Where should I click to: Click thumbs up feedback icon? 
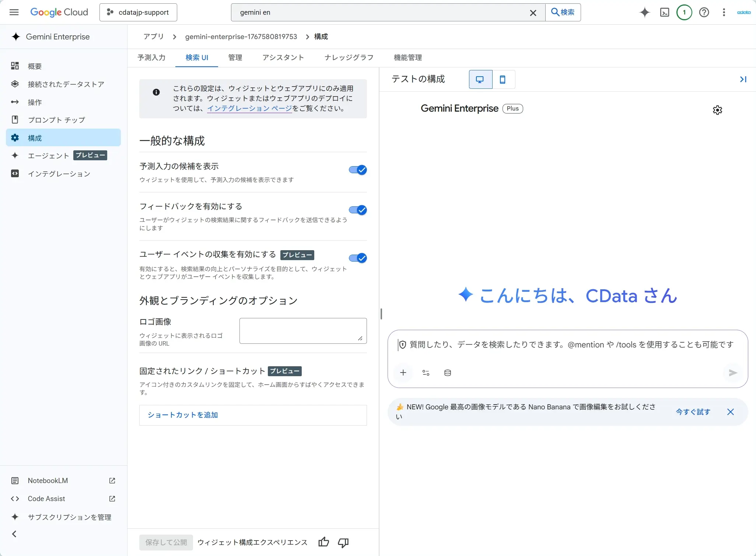pyautogui.click(x=324, y=542)
